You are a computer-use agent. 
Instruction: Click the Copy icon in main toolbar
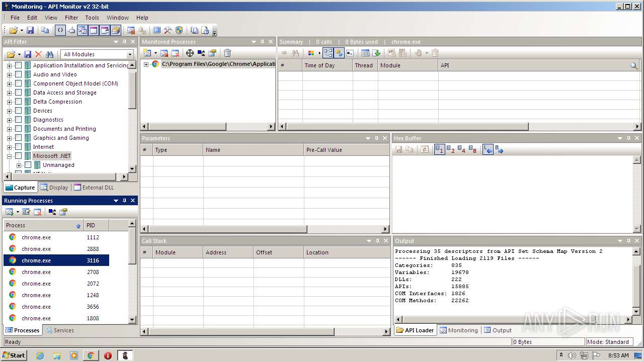tap(45, 30)
